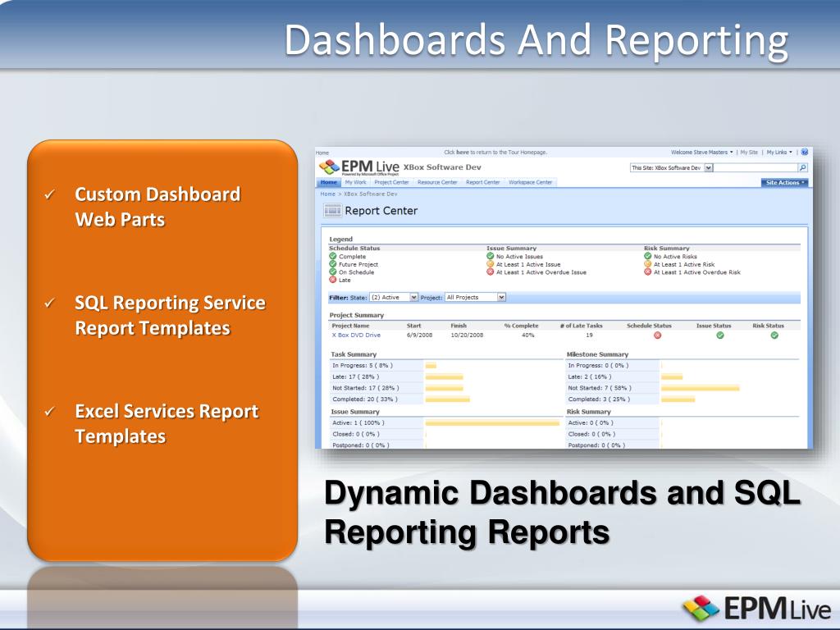Click the EPM Live logo at slide bottom
Image resolution: width=840 pixels, height=630 pixels.
tap(756, 609)
